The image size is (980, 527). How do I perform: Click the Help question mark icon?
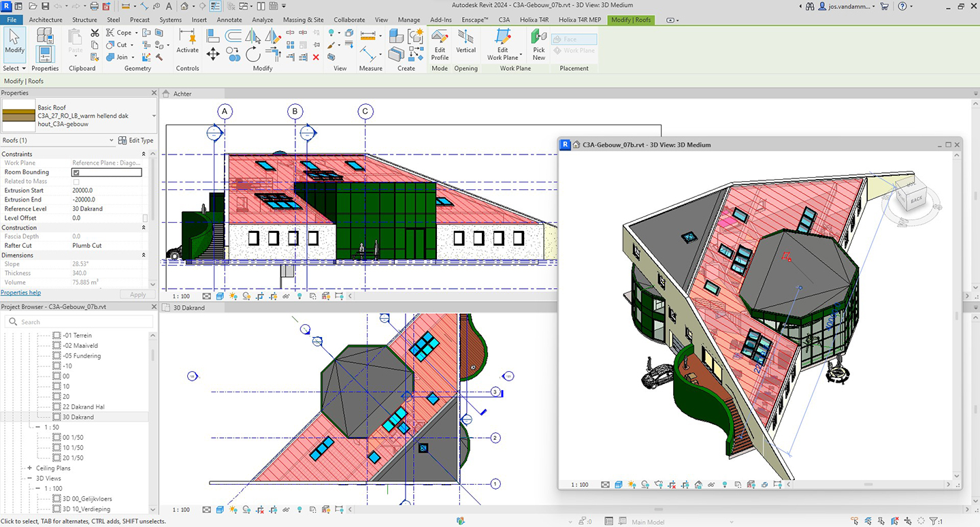click(x=902, y=6)
